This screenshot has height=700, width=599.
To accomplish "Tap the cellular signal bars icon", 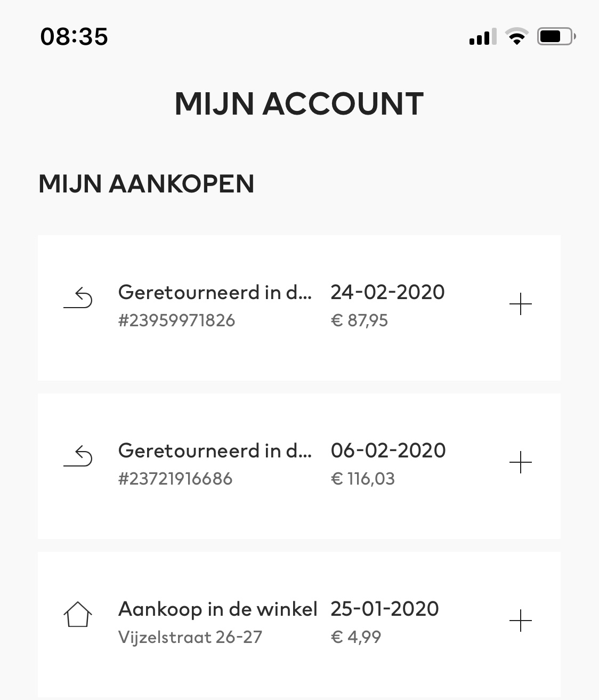I will 483,36.
